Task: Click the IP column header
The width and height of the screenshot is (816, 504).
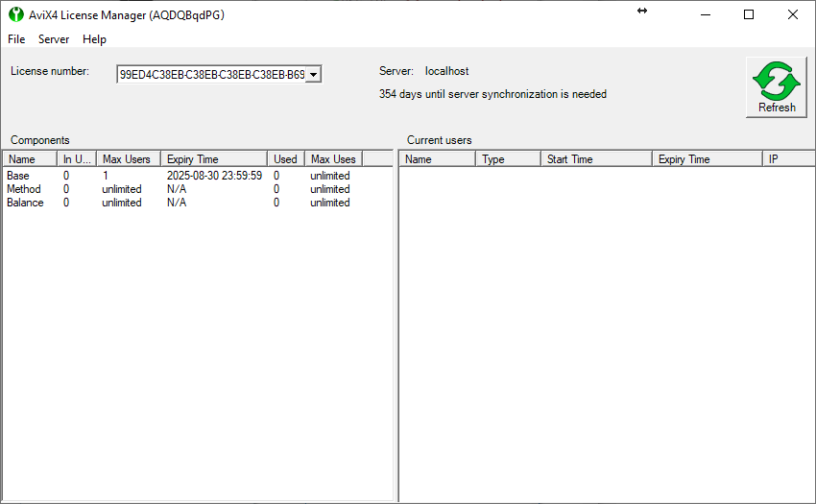Action: (787, 159)
